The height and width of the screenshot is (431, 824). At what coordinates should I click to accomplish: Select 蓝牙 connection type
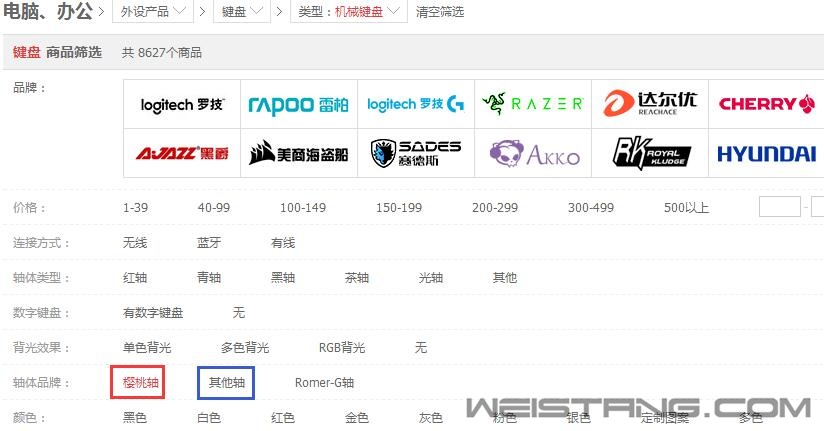coord(209,243)
